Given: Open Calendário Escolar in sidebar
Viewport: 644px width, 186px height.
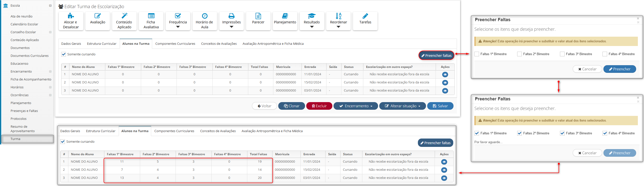Looking at the screenshot, I should tap(24, 24).
